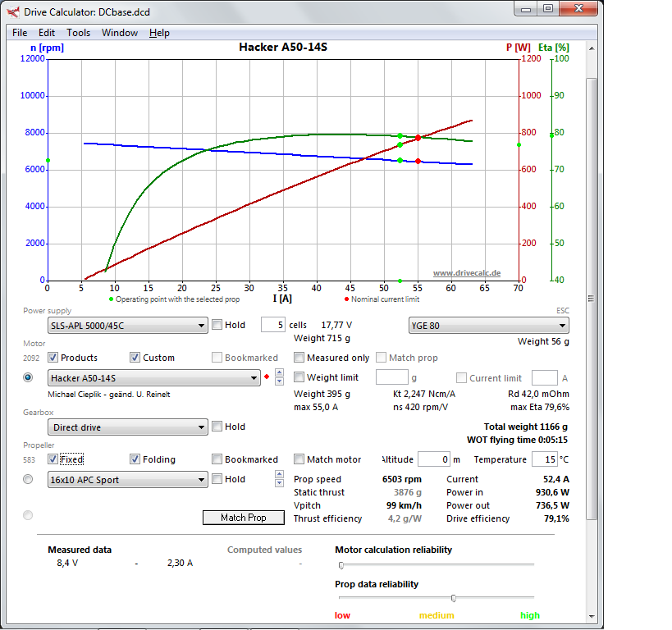
Task: Open the Tools menu
Action: click(79, 33)
